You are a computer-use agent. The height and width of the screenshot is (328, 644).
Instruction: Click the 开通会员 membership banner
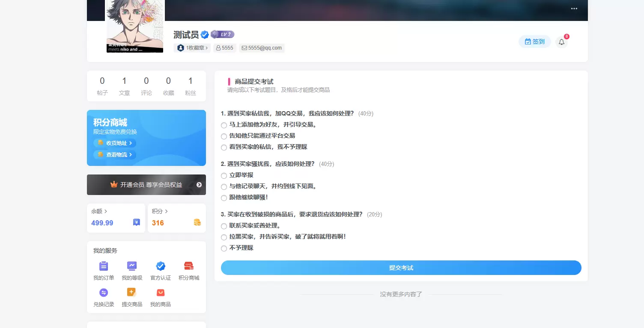click(x=146, y=185)
